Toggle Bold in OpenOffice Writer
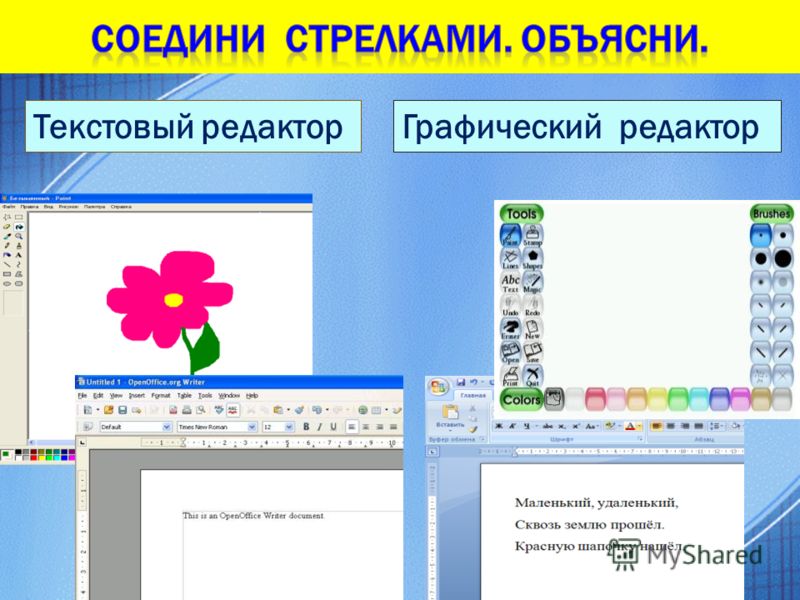 (306, 427)
